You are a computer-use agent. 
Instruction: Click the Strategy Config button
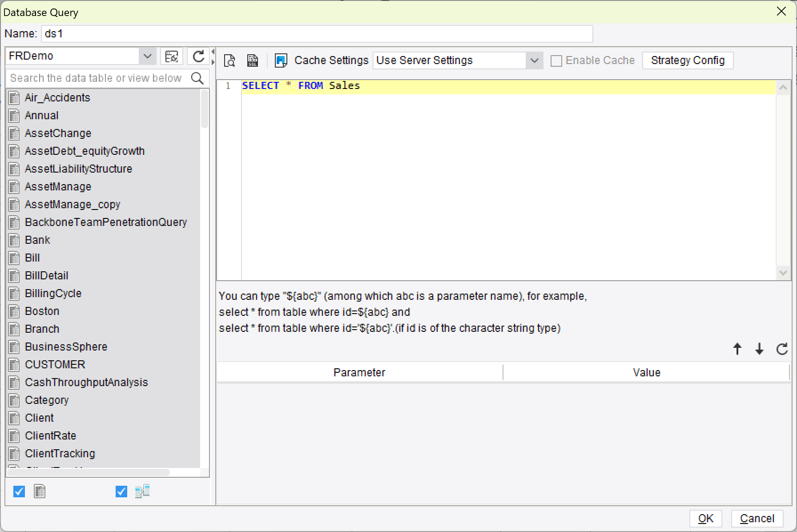pos(688,60)
